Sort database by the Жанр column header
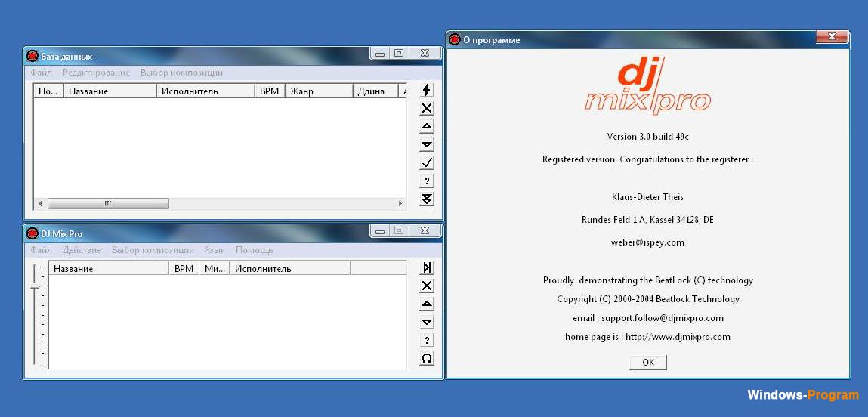This screenshot has width=868, height=417. tap(318, 91)
